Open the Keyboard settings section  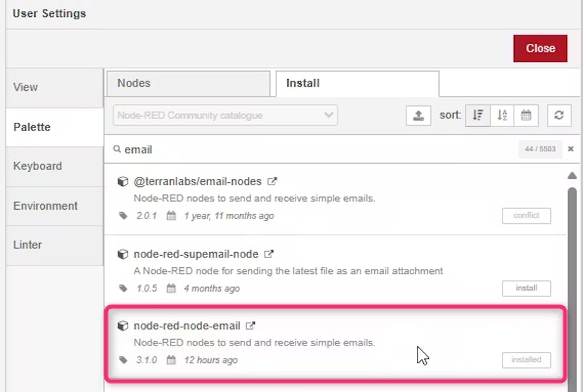[x=37, y=166]
